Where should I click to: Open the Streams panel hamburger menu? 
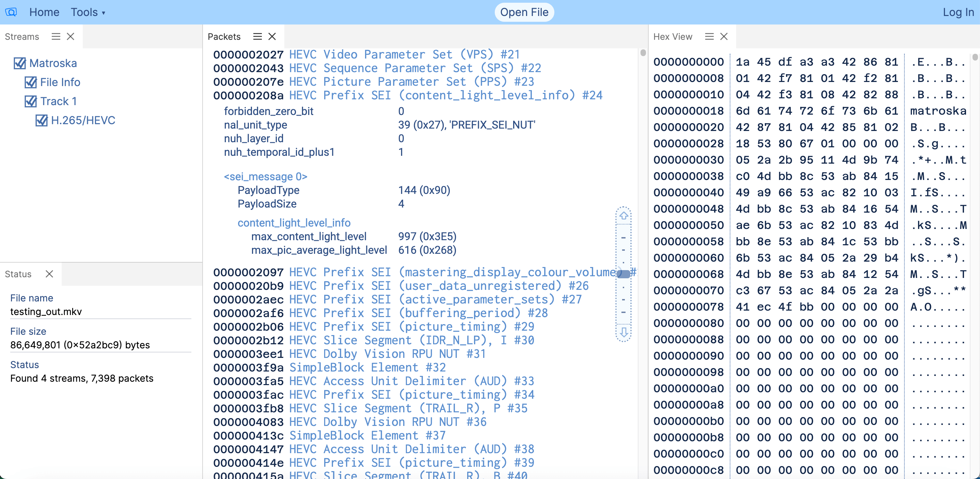coord(56,36)
